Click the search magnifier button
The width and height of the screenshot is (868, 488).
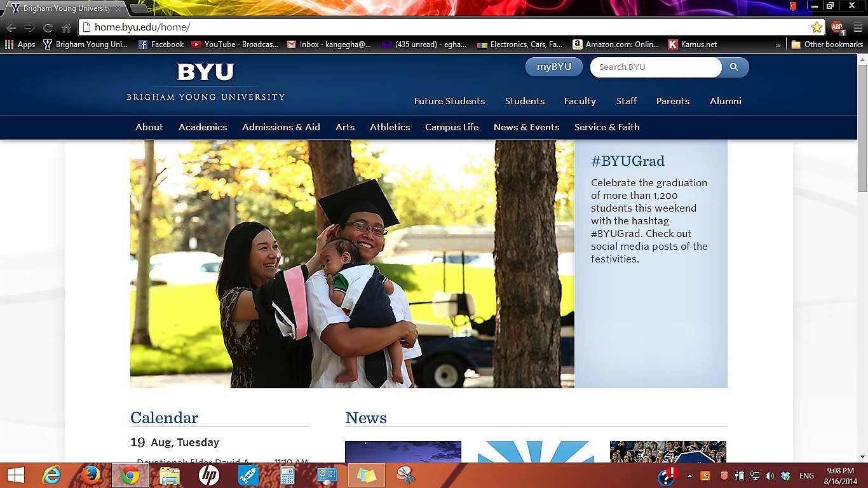click(x=734, y=67)
